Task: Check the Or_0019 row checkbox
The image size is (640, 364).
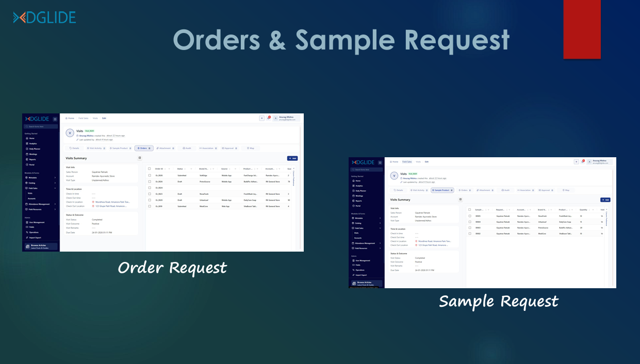Action: [x=150, y=206]
